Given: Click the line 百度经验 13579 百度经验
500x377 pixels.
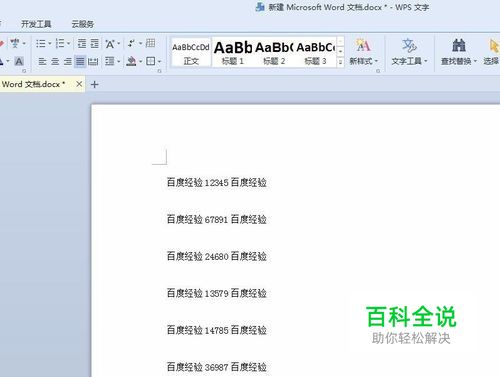Looking at the screenshot, I should pos(217,293).
